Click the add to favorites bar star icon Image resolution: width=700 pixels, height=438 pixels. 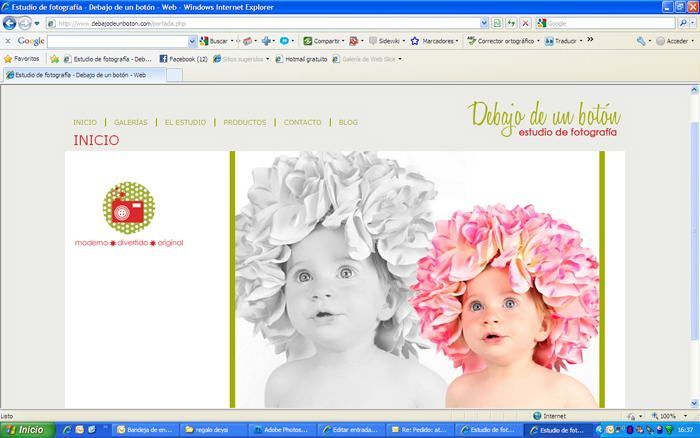pos(54,59)
